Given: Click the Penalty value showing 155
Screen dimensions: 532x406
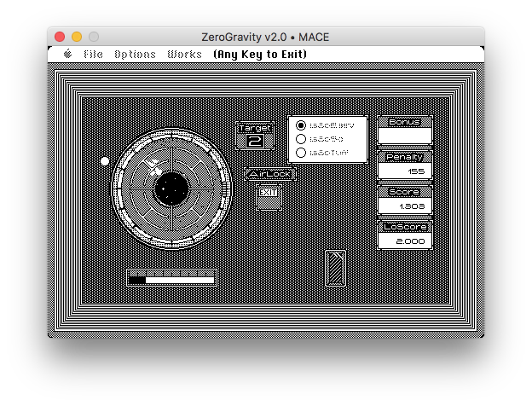Looking at the screenshot, I should click(405, 171).
